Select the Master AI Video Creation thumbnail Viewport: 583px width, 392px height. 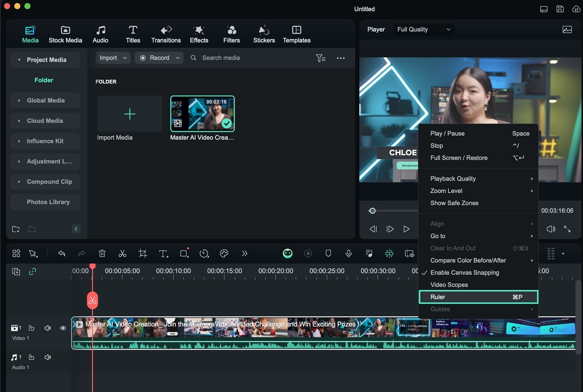[x=202, y=114]
